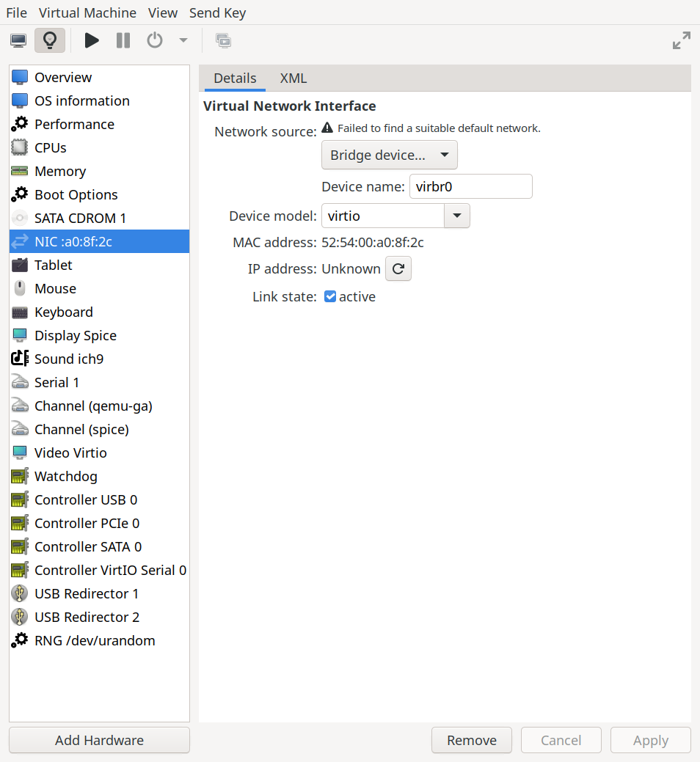Image resolution: width=700 pixels, height=762 pixels.
Task: Open the View menu
Action: tap(163, 12)
